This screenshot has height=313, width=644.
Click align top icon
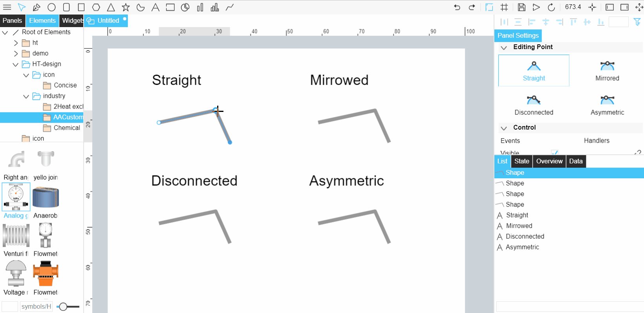click(573, 22)
